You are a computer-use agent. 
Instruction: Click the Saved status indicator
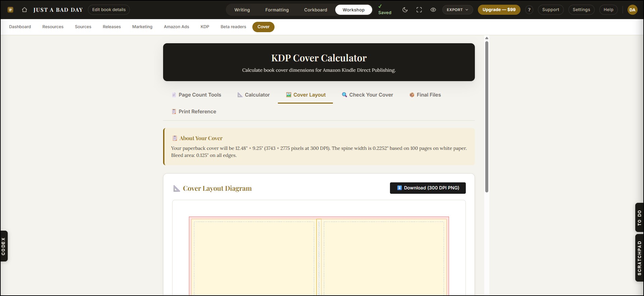385,9
